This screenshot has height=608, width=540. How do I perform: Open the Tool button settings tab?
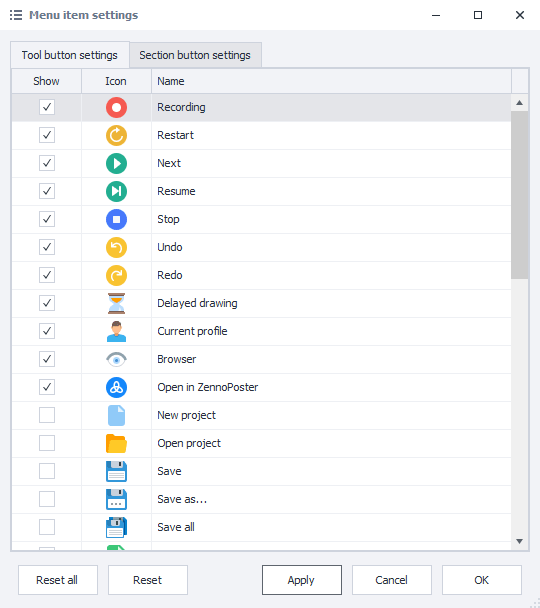(x=70, y=55)
